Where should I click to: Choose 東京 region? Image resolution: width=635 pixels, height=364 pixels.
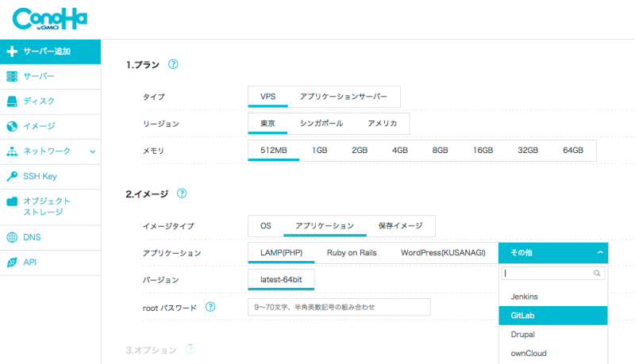[x=267, y=124]
